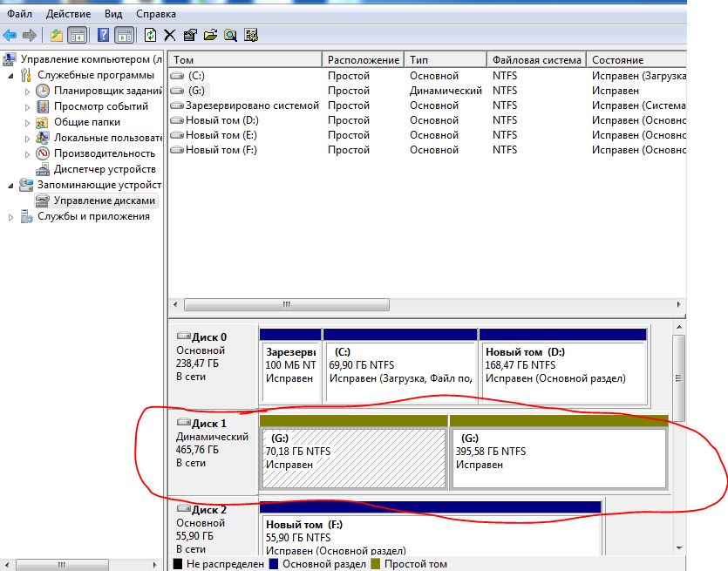728x571 pixels.
Task: Click the Back arrow toolbar icon
Action: point(10,35)
